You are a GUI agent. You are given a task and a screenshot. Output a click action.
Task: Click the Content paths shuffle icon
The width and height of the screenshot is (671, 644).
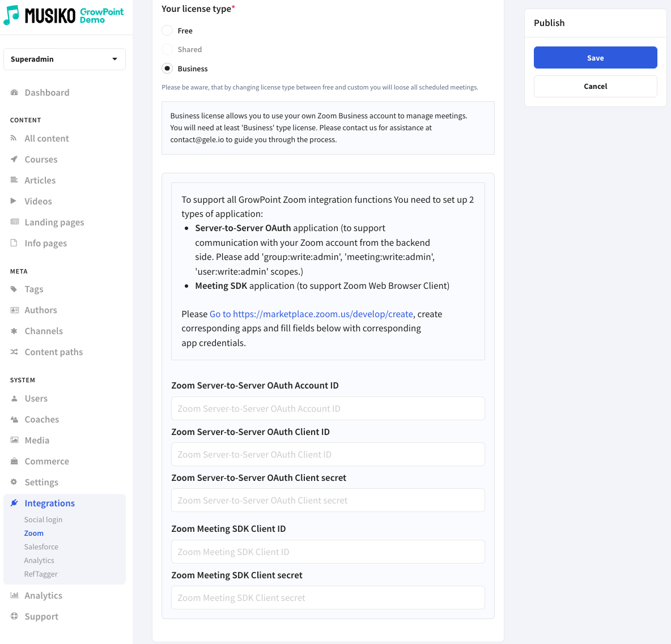(x=14, y=352)
